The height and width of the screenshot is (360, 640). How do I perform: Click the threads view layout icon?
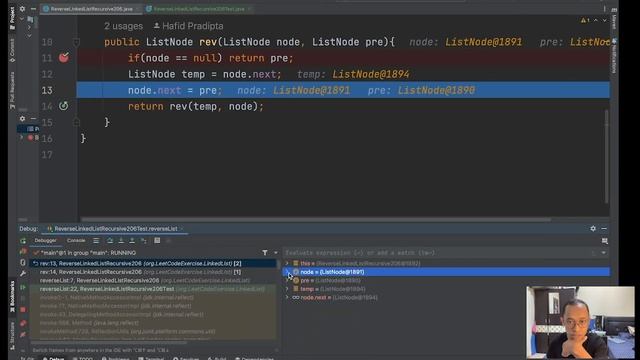coord(96,241)
